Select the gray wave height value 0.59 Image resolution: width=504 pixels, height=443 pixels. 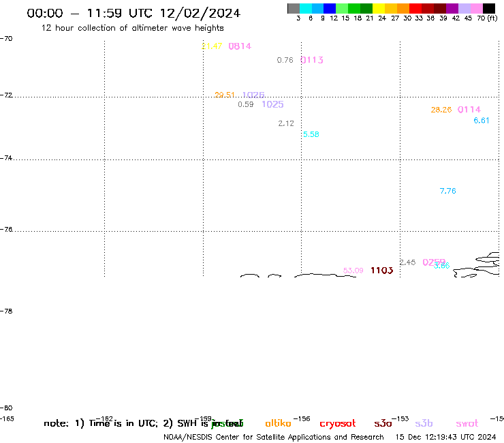click(x=246, y=104)
